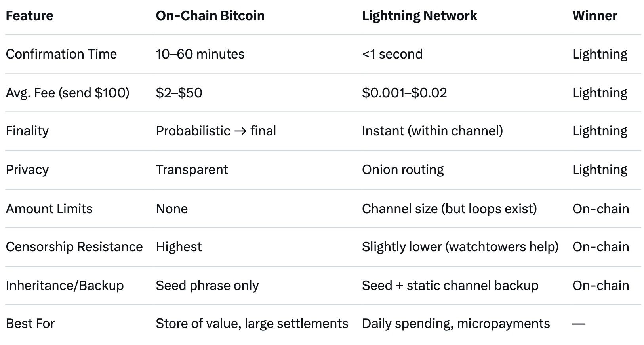This screenshot has height=345, width=644.
Task: Click the 10–60 minutes cell
Action: (200, 54)
